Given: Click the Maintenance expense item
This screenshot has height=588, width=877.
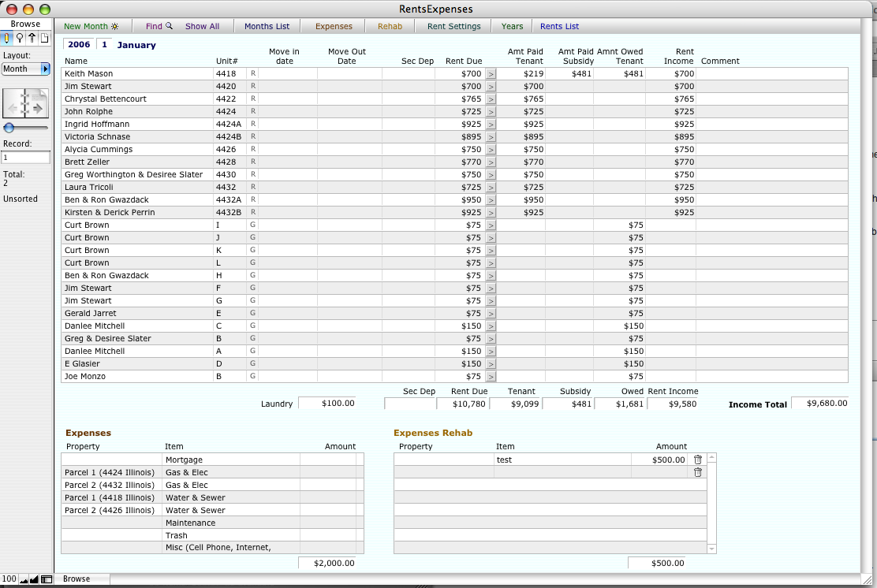Looking at the screenshot, I should pyautogui.click(x=231, y=523).
